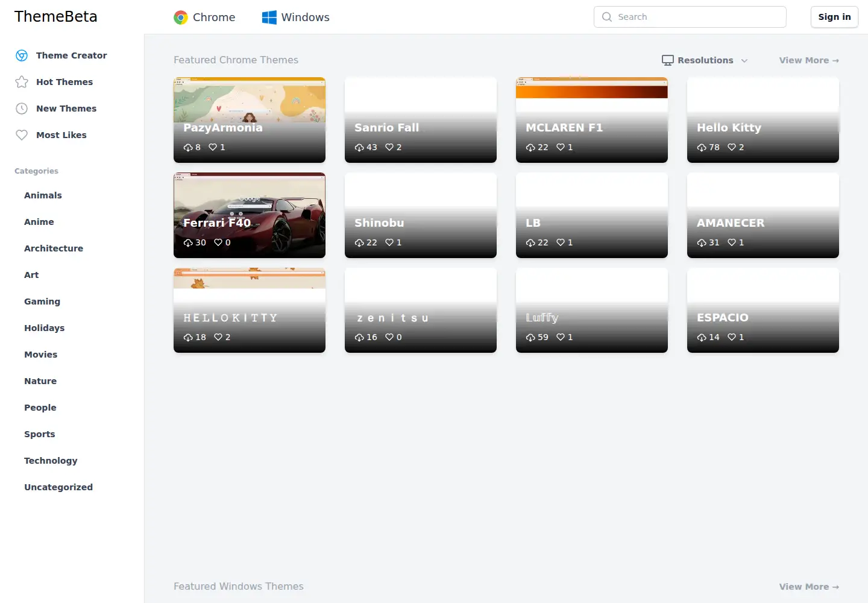Click the download icon on PazyArmonia card
This screenshot has height=603, width=868.
pos(188,148)
